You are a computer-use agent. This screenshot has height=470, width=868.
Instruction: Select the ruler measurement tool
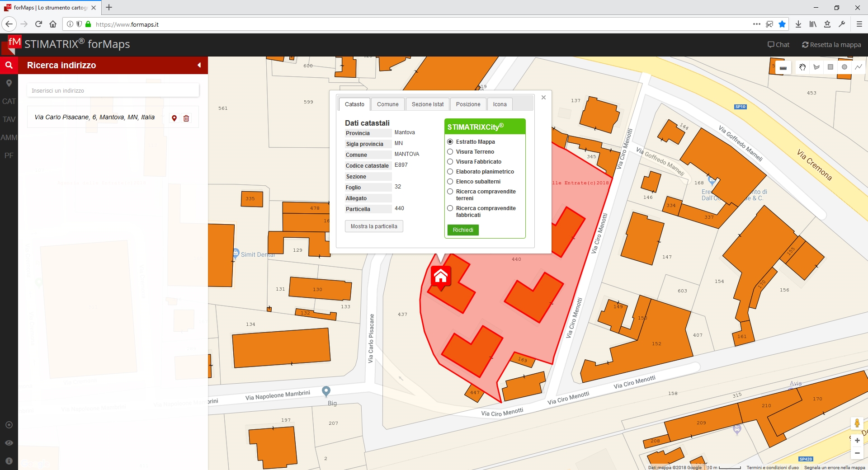[783, 67]
